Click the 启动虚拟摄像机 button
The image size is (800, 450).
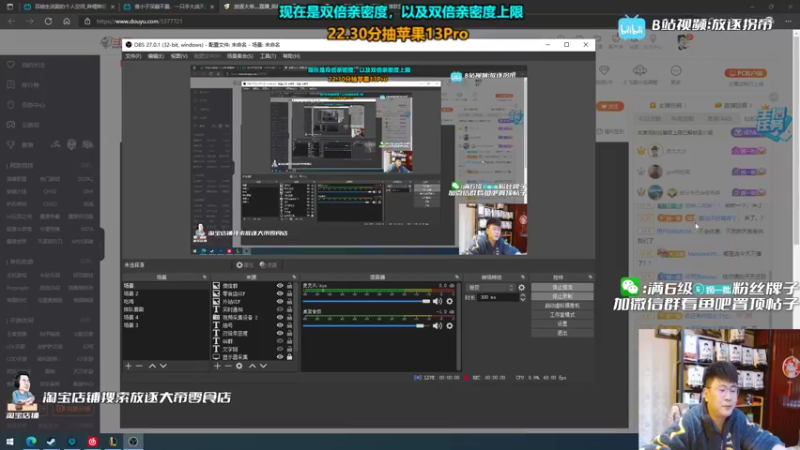(562, 306)
